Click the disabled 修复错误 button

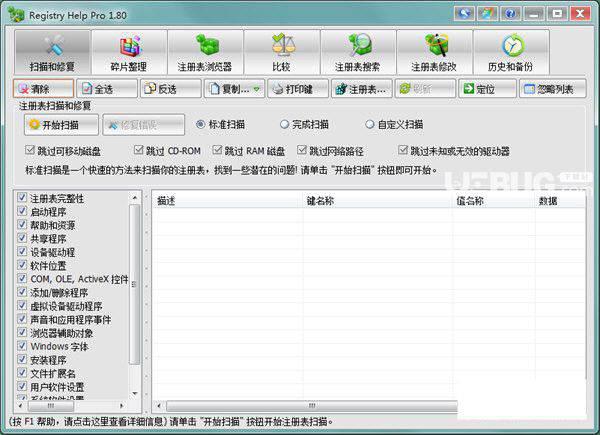[x=143, y=125]
